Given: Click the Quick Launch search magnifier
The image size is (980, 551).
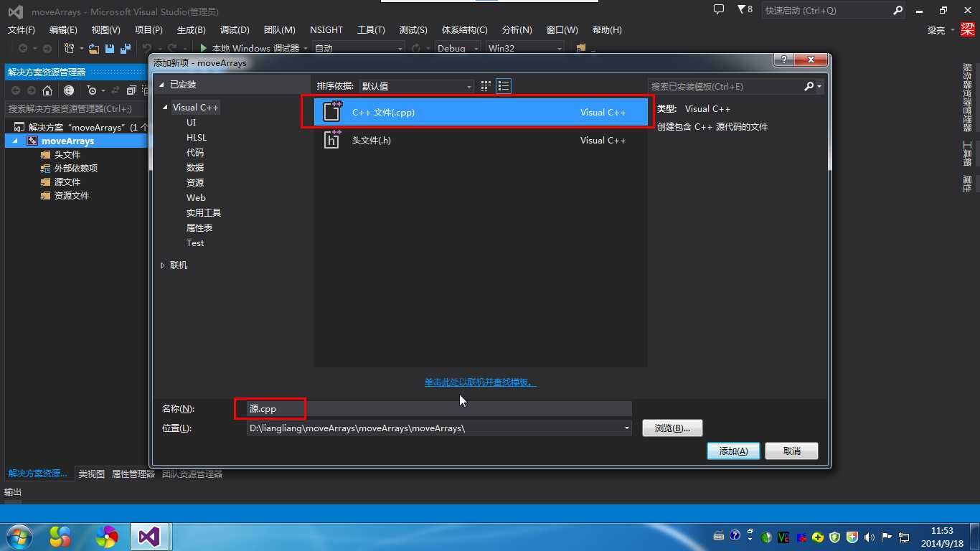Looking at the screenshot, I should tap(897, 11).
